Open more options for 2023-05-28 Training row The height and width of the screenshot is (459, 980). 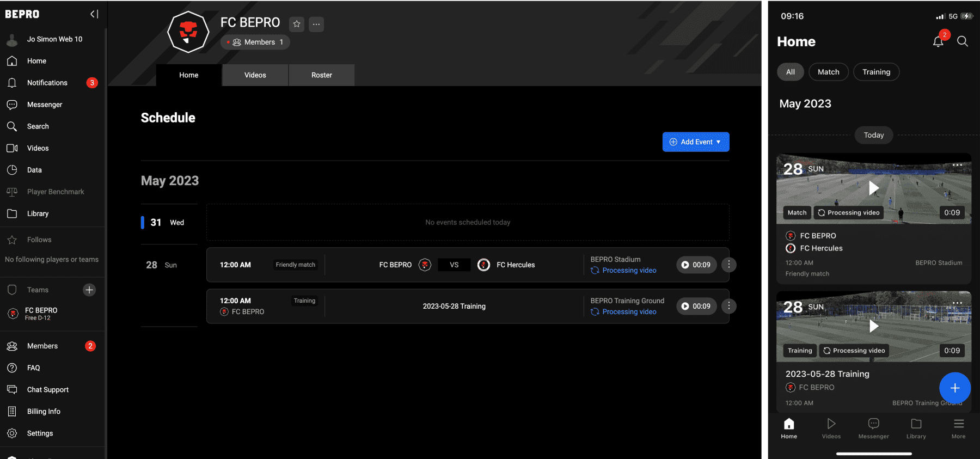pyautogui.click(x=729, y=306)
